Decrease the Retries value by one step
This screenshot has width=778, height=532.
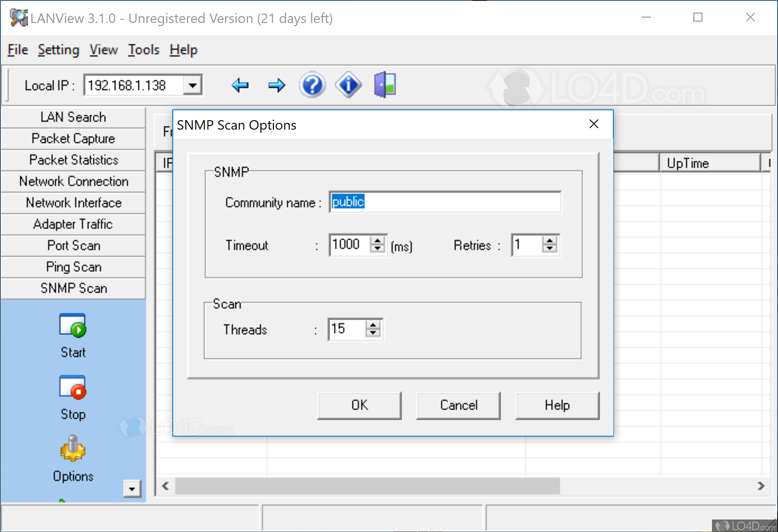[549, 249]
